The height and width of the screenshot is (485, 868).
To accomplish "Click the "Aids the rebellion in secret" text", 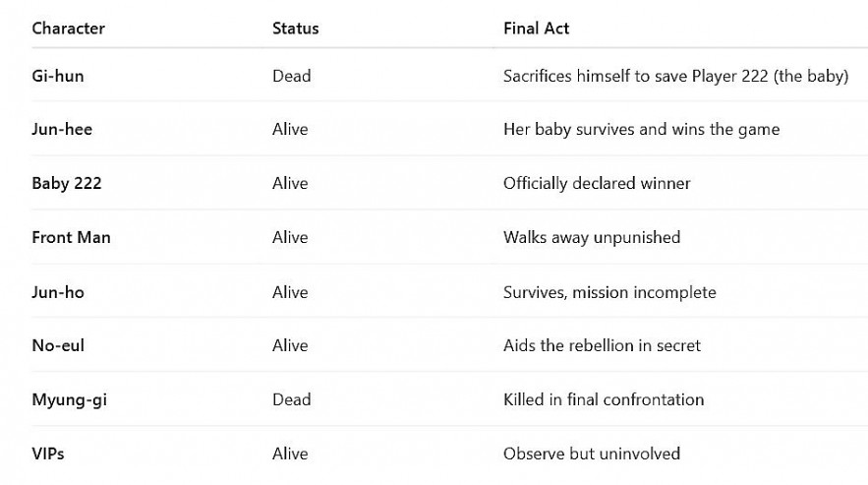I will tap(602, 345).
